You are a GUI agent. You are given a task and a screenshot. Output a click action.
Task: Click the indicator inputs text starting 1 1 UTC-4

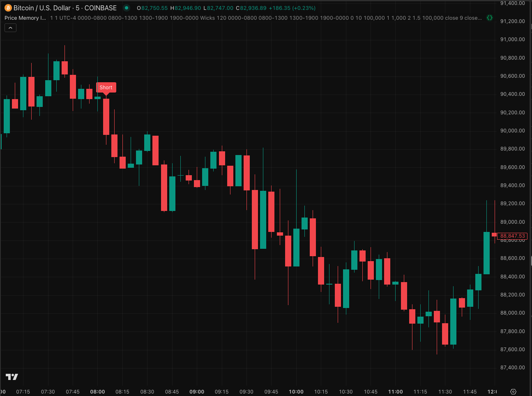point(266,18)
